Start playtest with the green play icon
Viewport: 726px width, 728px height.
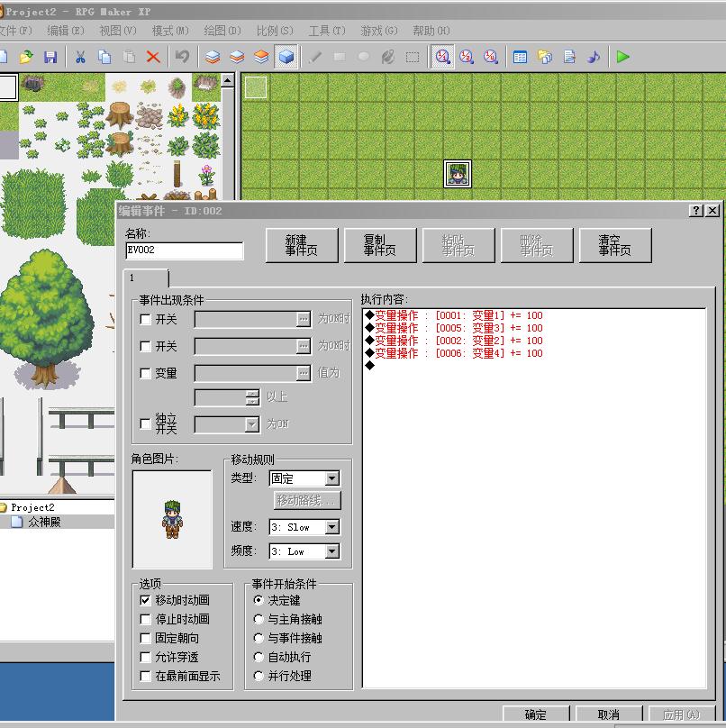point(622,57)
